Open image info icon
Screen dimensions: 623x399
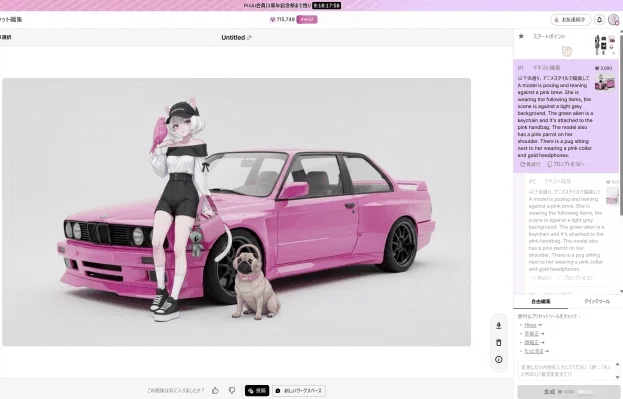(x=499, y=359)
